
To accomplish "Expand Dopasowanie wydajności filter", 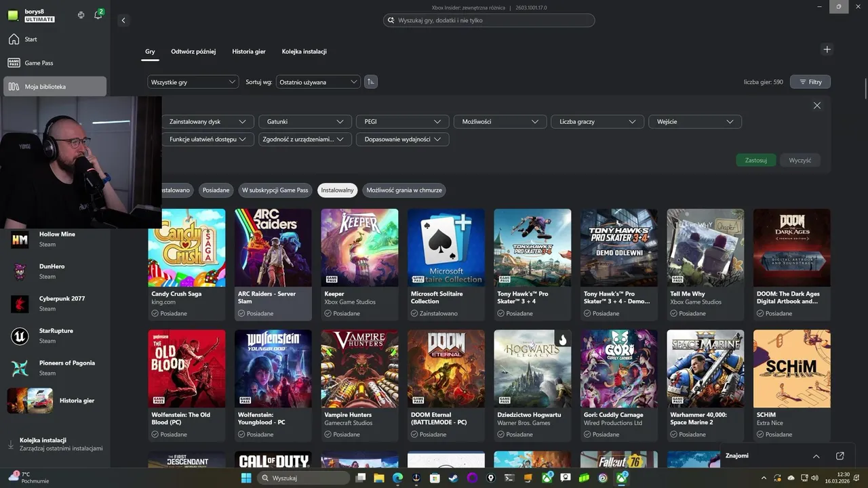I will coord(403,140).
